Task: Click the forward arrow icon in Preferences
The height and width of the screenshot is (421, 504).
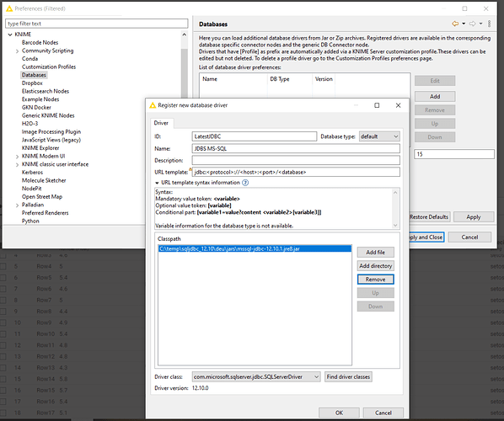Action: click(x=472, y=24)
